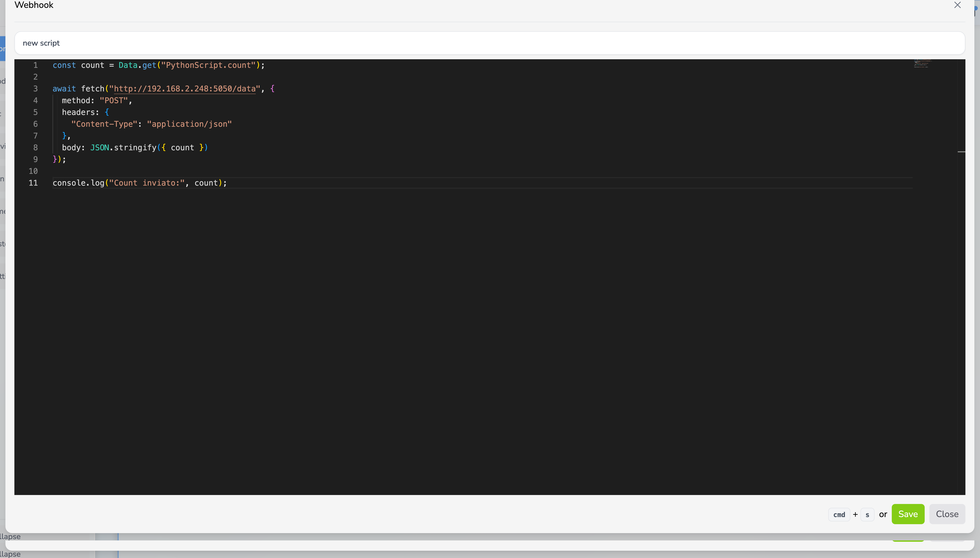Save the script with the green Save button

908,514
